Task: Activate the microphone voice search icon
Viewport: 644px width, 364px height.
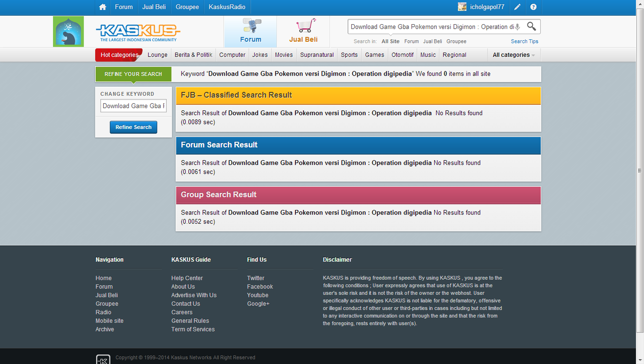Action: pyautogui.click(x=518, y=27)
